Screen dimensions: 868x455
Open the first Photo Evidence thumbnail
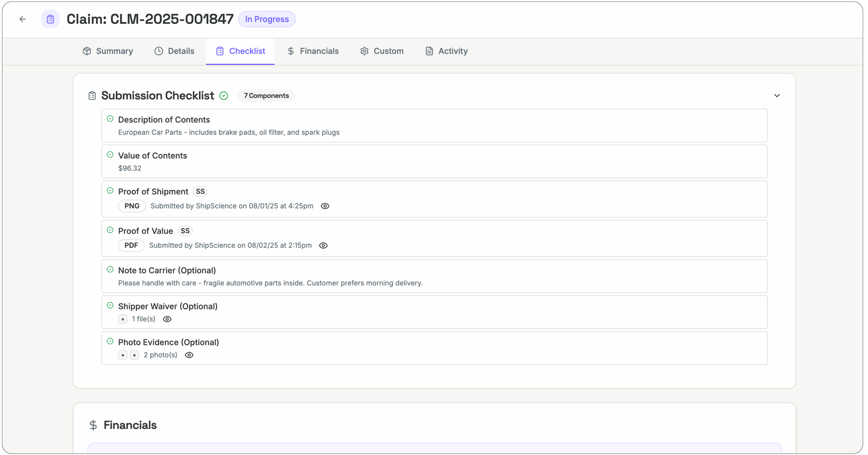(x=123, y=355)
